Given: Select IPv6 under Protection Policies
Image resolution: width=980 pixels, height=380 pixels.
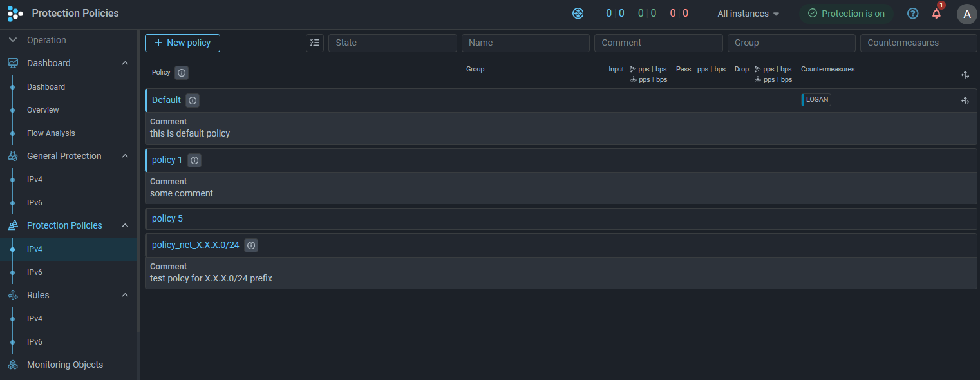Looking at the screenshot, I should (x=35, y=272).
